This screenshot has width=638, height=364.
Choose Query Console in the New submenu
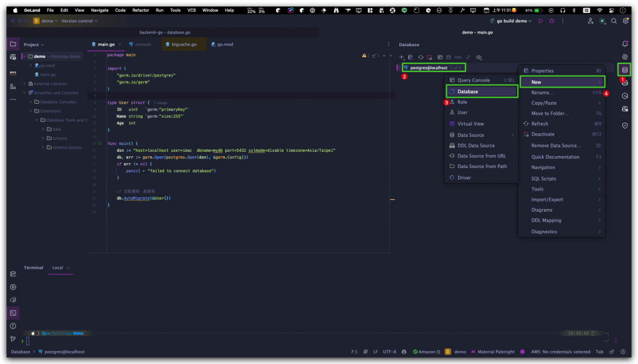[482, 80]
